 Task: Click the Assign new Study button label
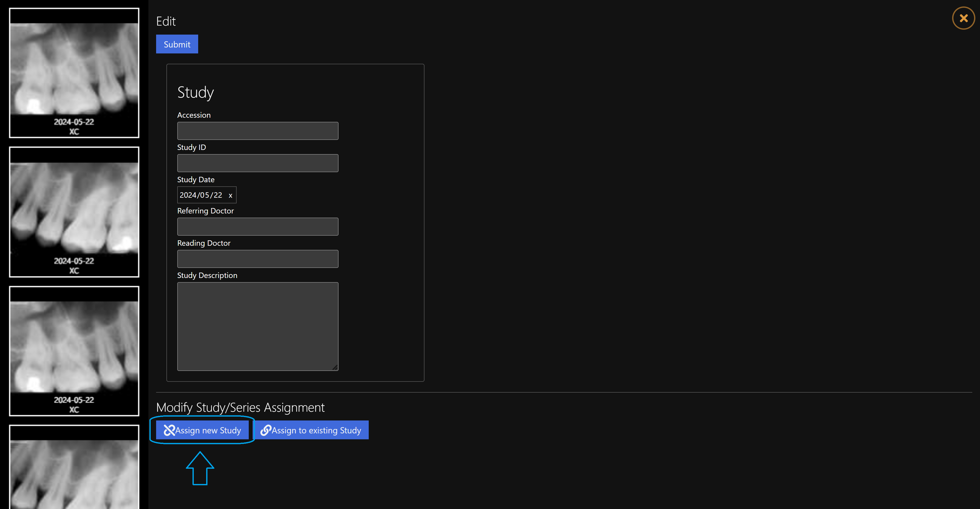(x=208, y=430)
